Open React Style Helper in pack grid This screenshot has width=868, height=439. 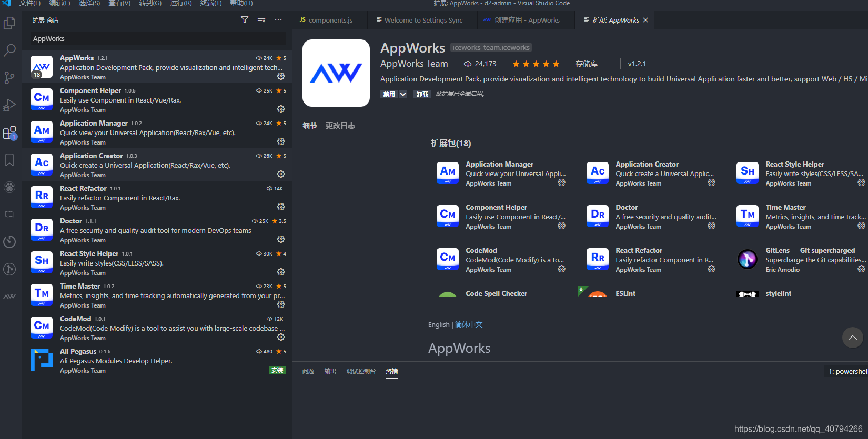pyautogui.click(x=801, y=173)
